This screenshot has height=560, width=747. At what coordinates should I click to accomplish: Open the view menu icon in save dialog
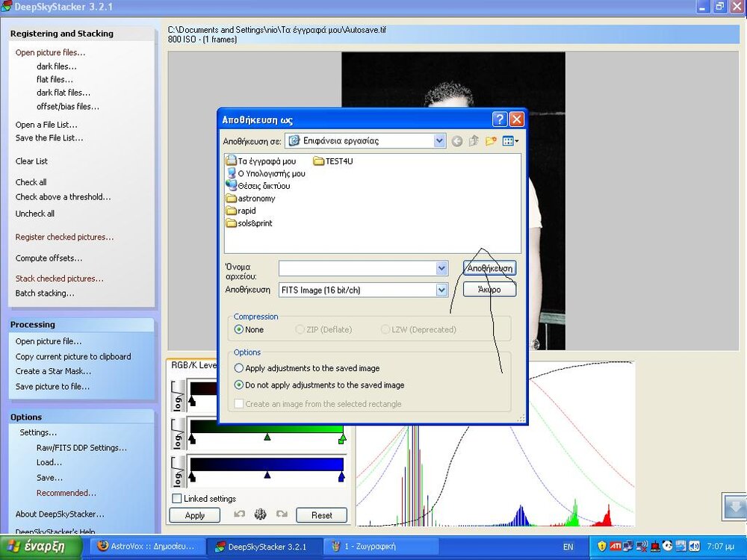point(510,140)
